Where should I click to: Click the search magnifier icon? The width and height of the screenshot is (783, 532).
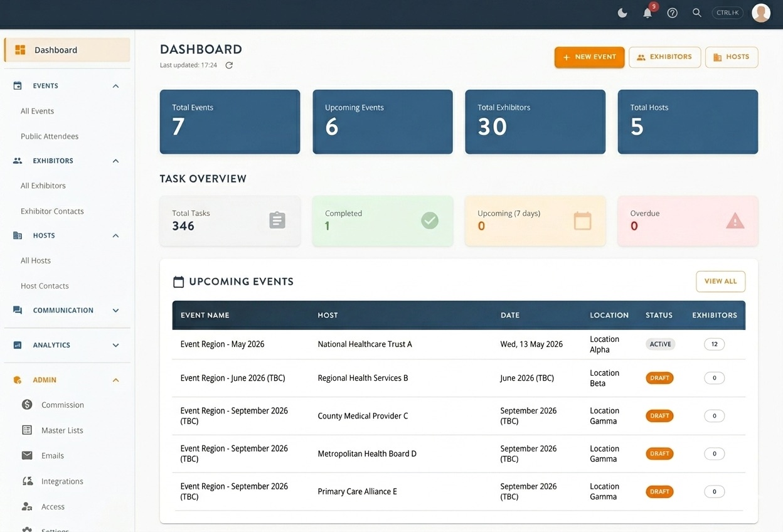tap(696, 13)
